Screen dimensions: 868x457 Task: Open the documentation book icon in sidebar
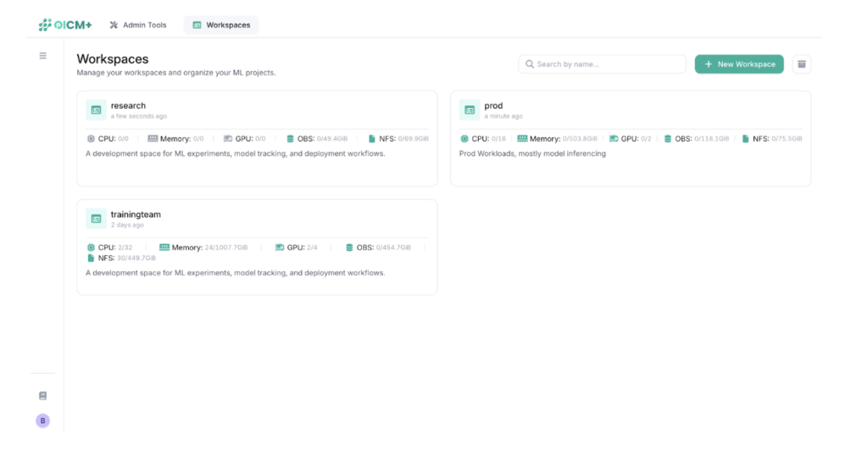43,396
